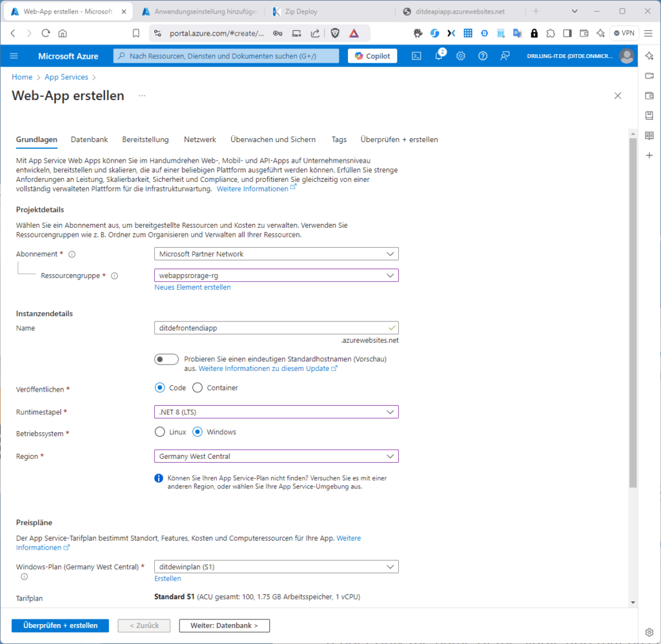661x644 pixels.
Task: Go back in browser history
Action: click(x=13, y=34)
